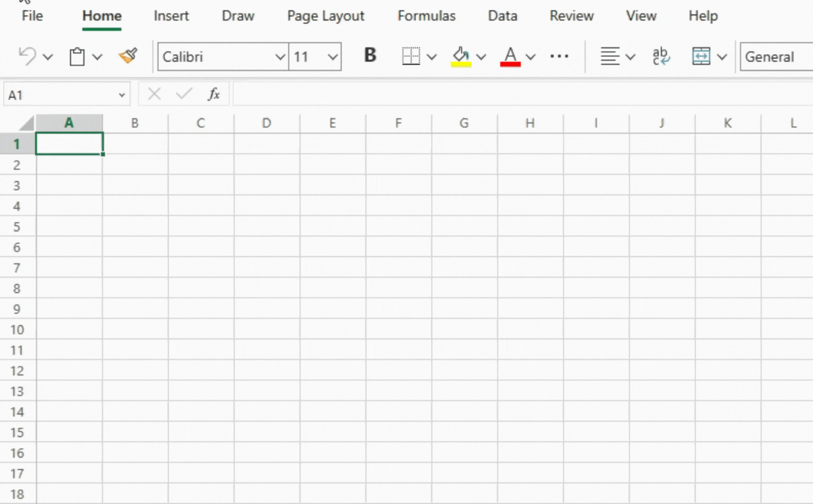This screenshot has width=813, height=504.
Task: Select column D header
Action: (x=267, y=123)
